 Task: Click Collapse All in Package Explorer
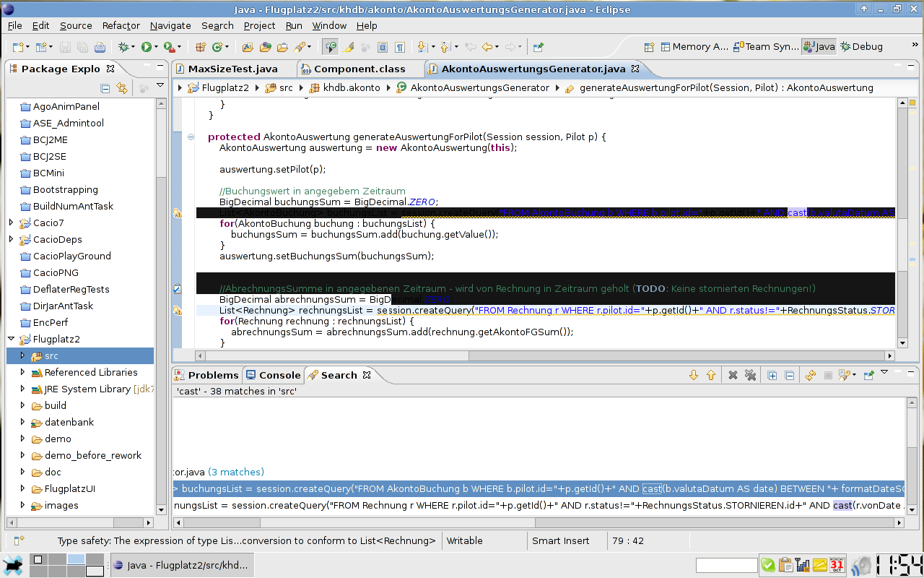coord(105,88)
